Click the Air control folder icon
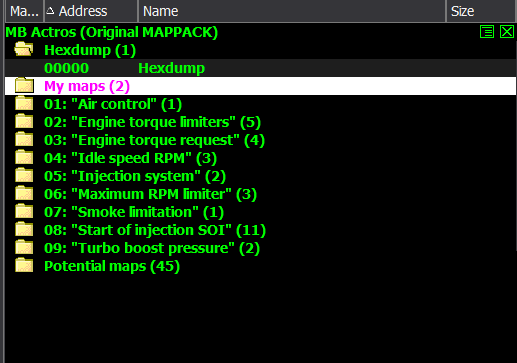 point(24,104)
